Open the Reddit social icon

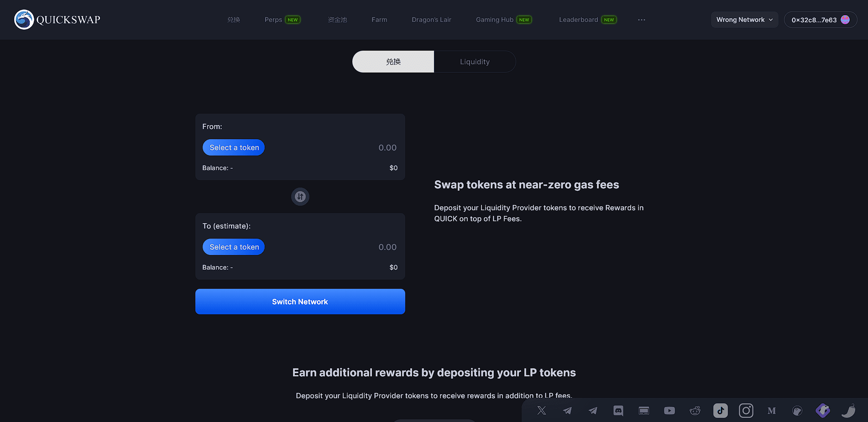click(695, 411)
